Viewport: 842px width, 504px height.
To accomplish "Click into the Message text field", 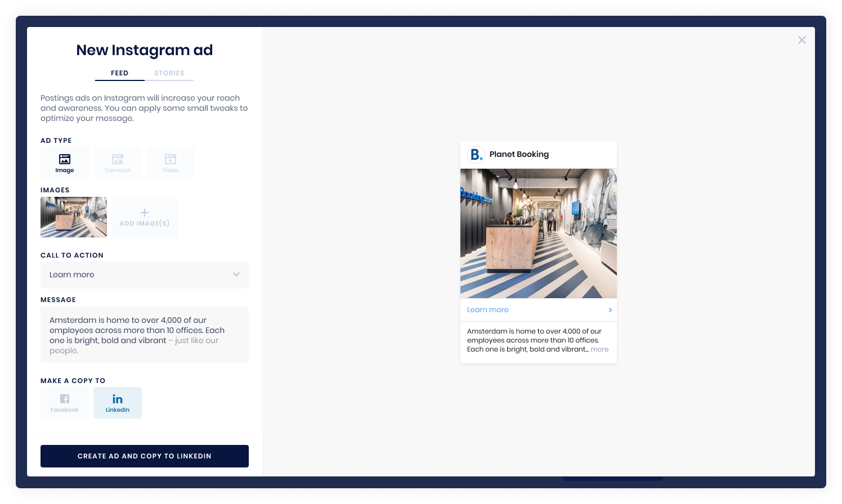I will pos(145,335).
